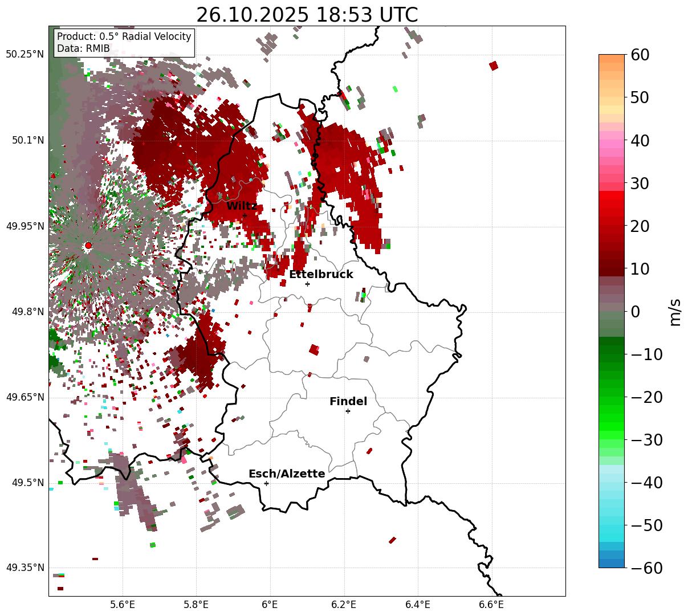688x616 pixels.
Task: Click the colorbar label −50
Action: point(646,525)
